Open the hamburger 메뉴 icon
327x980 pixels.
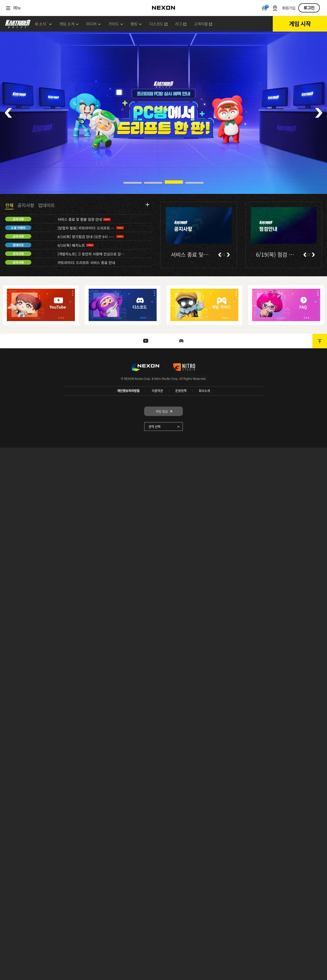pyautogui.click(x=8, y=8)
